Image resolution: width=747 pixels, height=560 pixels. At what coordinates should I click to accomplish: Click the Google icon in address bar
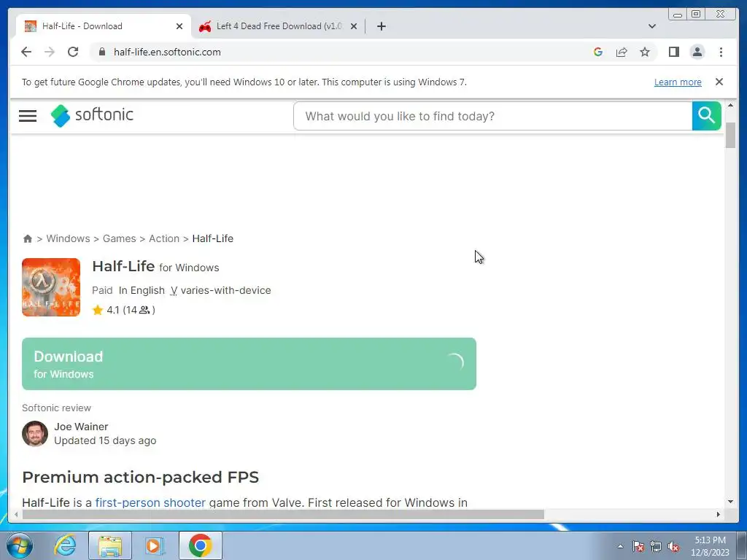pyautogui.click(x=598, y=52)
